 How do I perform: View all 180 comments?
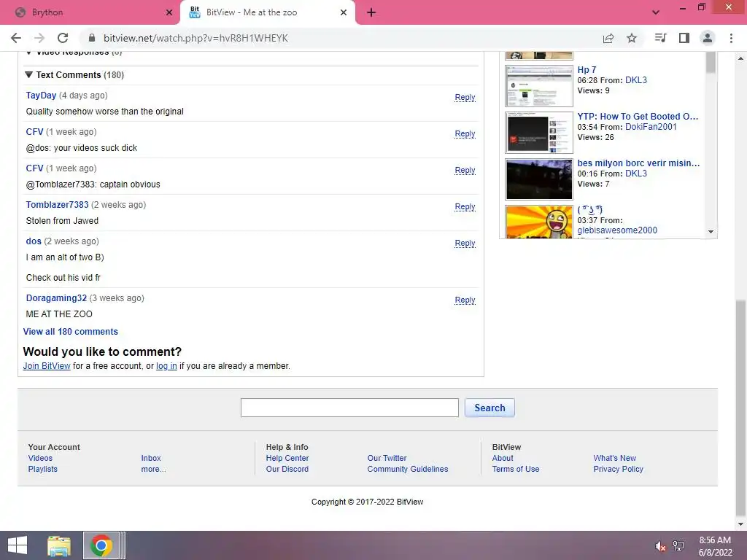71,332
